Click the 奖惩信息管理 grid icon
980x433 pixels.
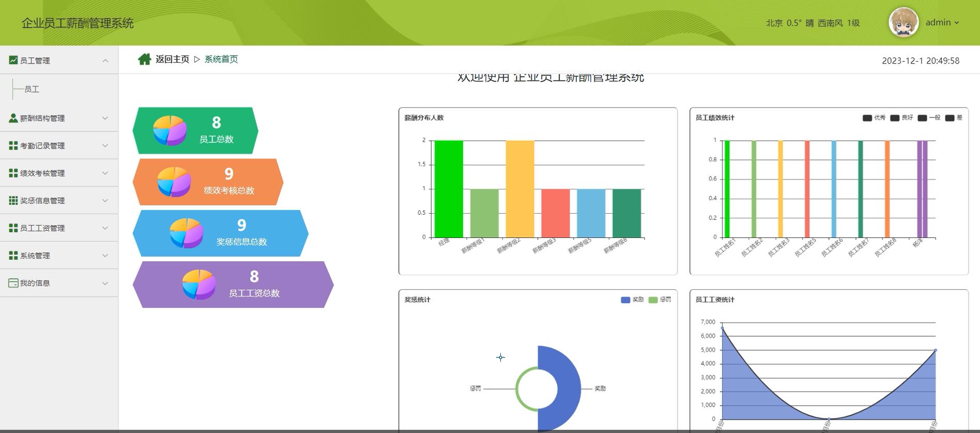(x=13, y=201)
